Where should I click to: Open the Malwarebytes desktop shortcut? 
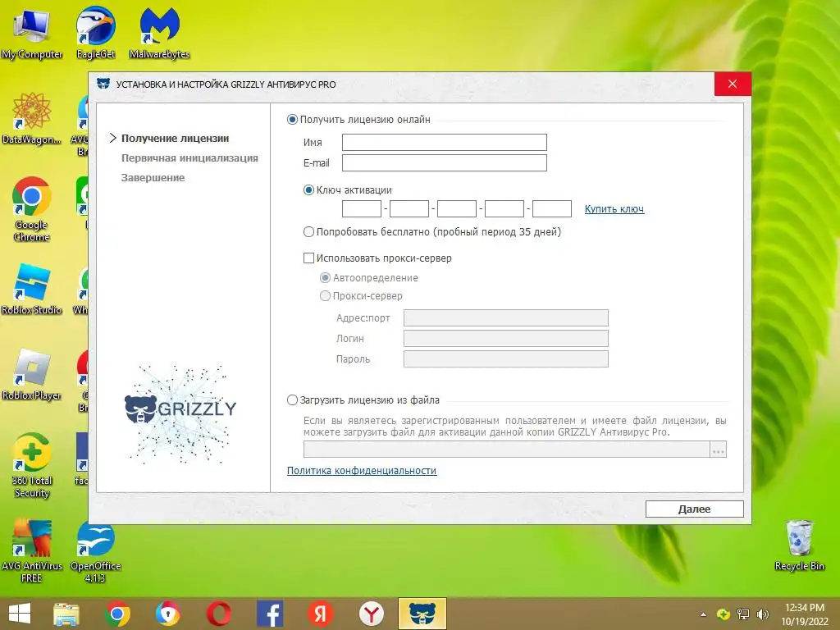[159, 33]
